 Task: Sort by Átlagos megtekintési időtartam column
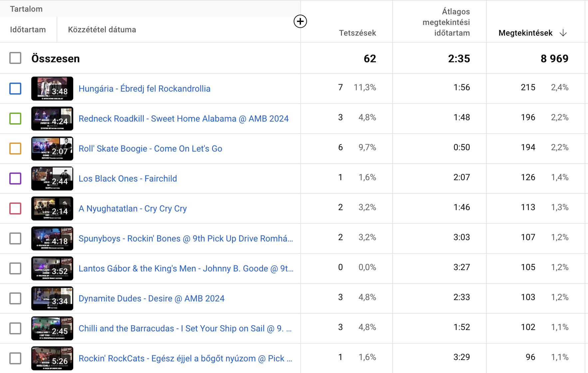click(446, 22)
